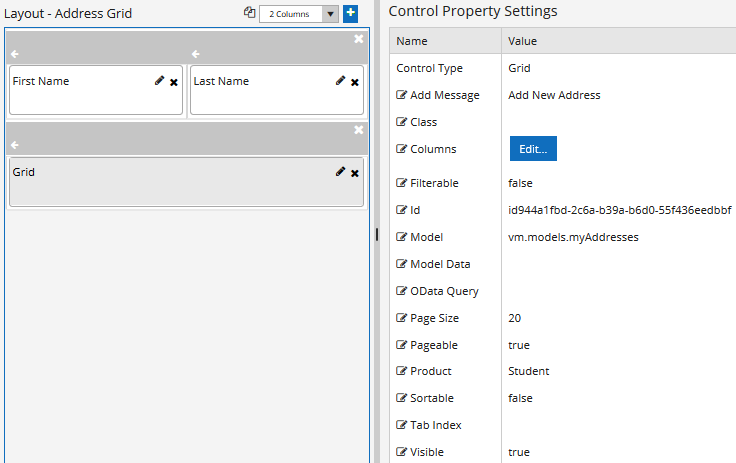Click the Sortable false value

[x=520, y=398]
